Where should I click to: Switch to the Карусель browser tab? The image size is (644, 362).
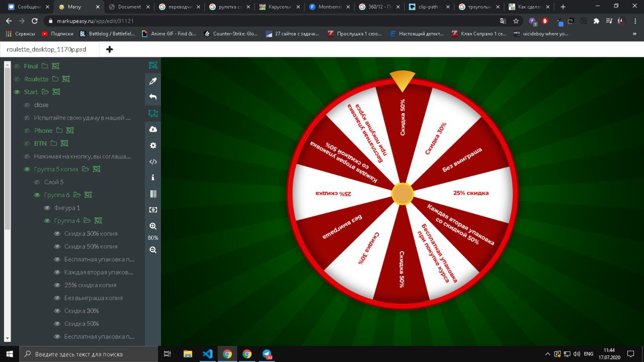[279, 7]
